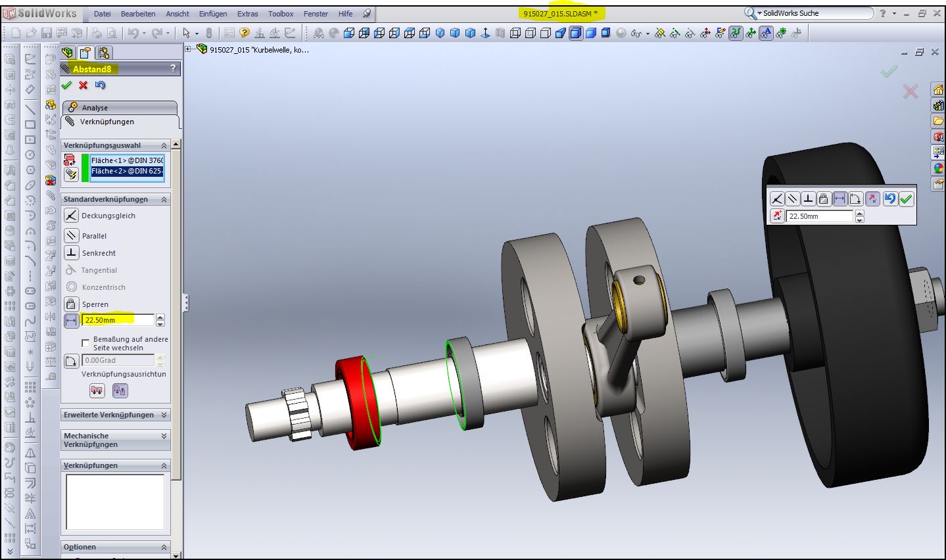The height and width of the screenshot is (560, 946).
Task: Pick Parallel in the popup mate toolbar
Action: tap(793, 198)
